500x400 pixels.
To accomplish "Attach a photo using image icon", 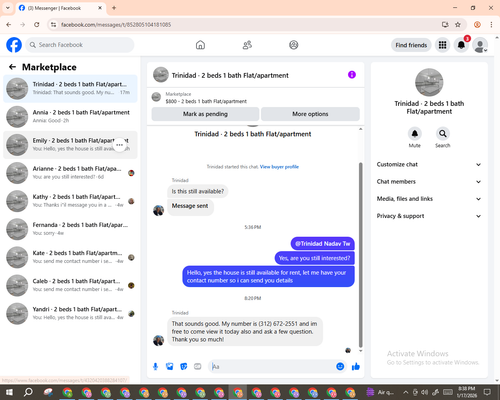I will (x=170, y=367).
